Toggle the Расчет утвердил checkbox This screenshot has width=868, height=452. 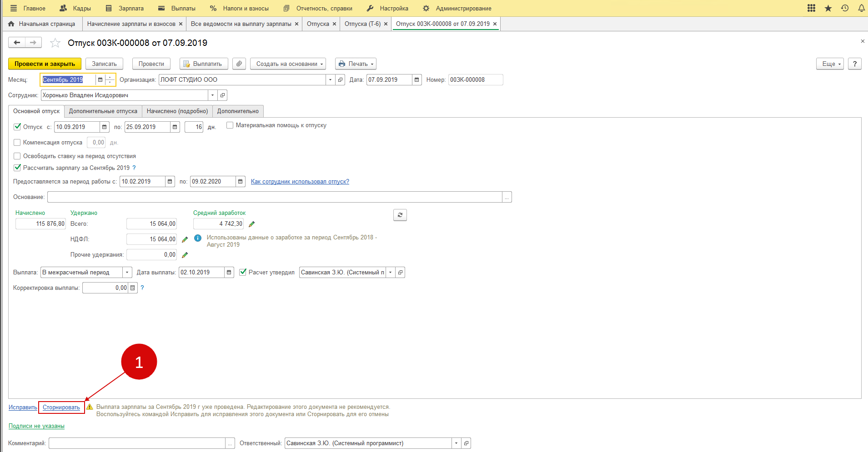[243, 272]
